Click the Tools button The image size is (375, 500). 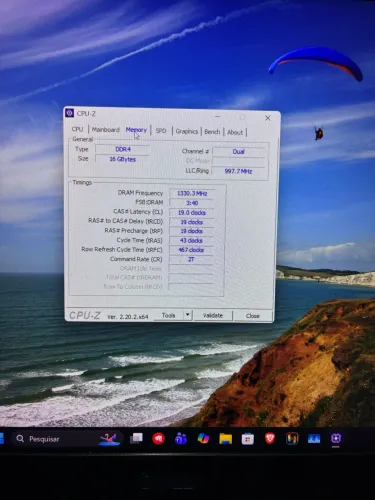tap(169, 315)
